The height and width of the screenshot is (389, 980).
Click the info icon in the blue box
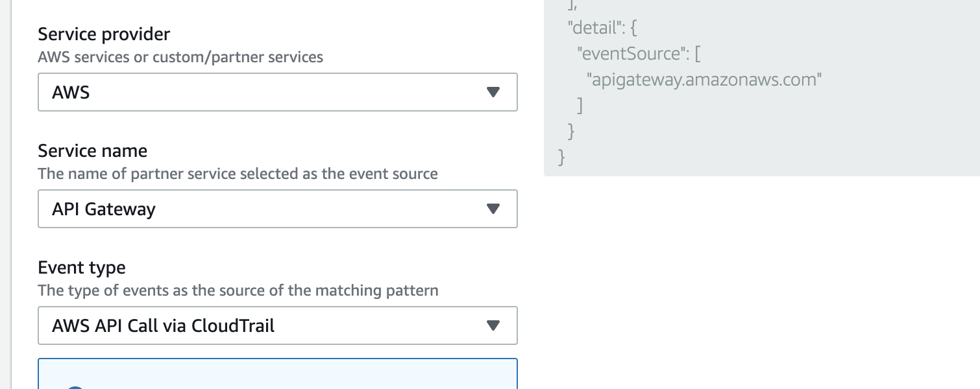pos(75,386)
